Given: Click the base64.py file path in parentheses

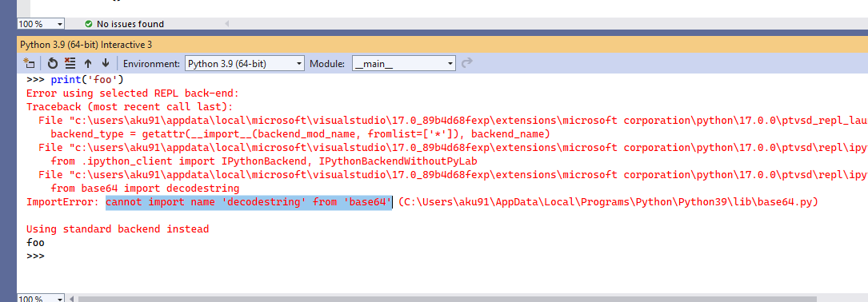Looking at the screenshot, I should (x=608, y=202).
